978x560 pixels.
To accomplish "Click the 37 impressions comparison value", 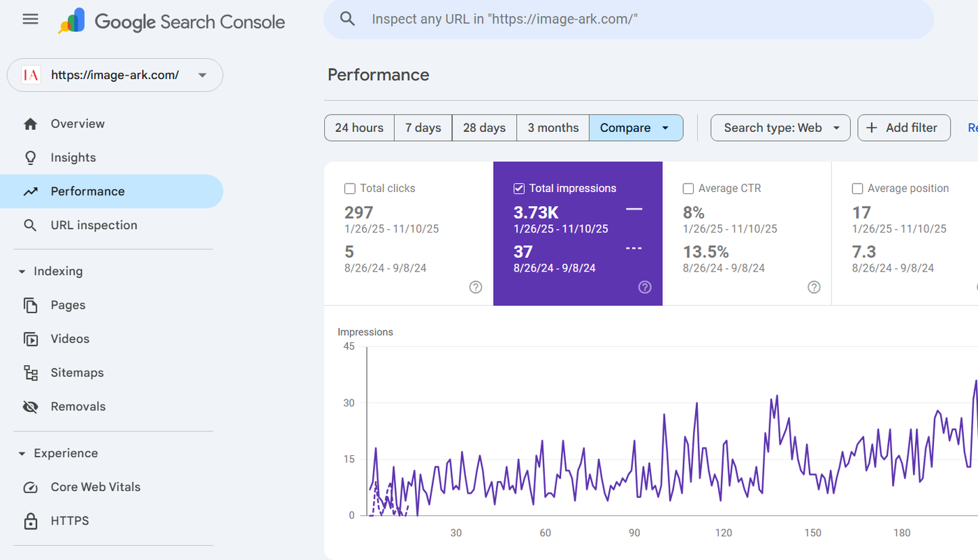I will click(523, 251).
